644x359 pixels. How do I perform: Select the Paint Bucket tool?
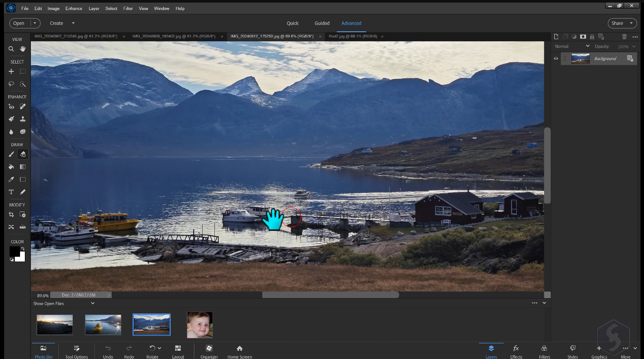(11, 167)
